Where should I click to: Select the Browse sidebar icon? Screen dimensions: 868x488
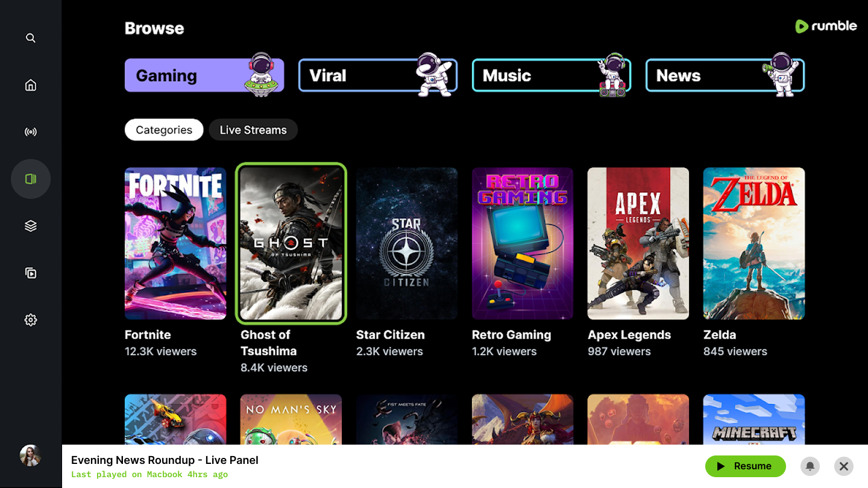click(31, 179)
